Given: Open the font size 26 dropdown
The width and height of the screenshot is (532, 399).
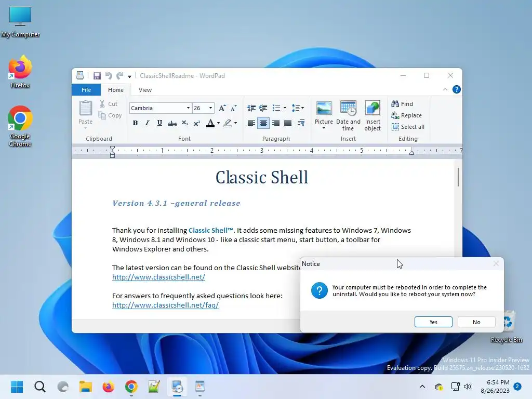Looking at the screenshot, I should [211, 108].
